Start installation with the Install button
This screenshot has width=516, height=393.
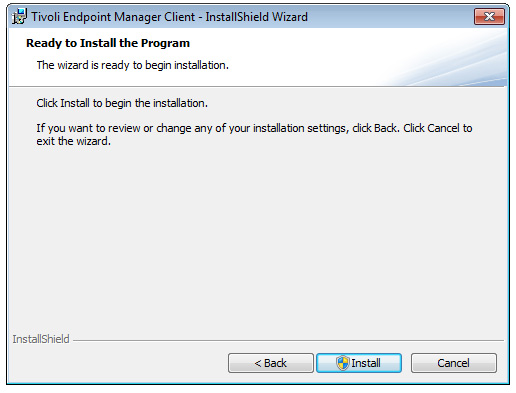coord(359,363)
